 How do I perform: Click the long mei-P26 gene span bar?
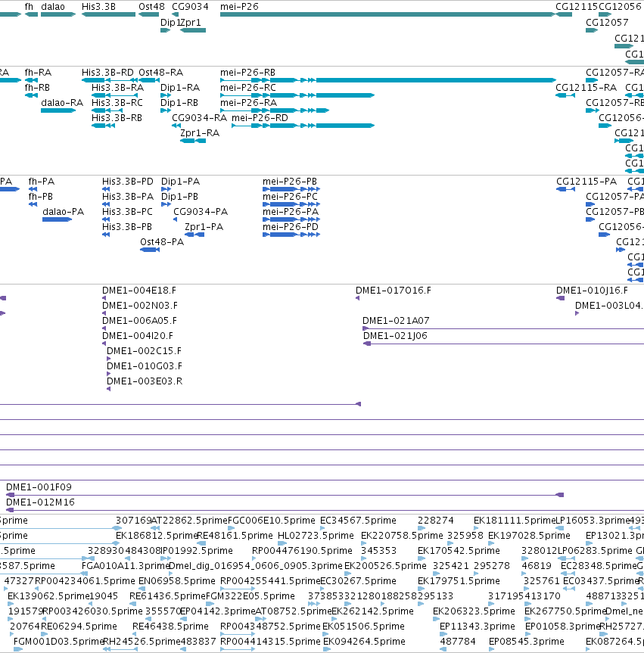(x=387, y=14)
